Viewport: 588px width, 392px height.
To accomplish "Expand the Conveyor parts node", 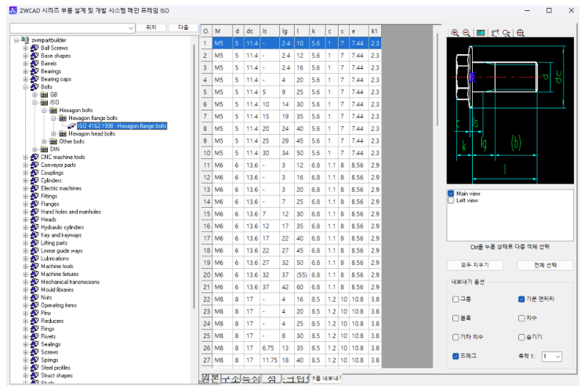I will coord(26,165).
